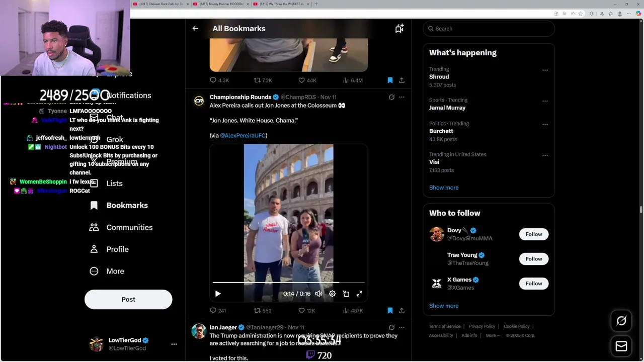Open options for the Shroud trend

pyautogui.click(x=545, y=70)
